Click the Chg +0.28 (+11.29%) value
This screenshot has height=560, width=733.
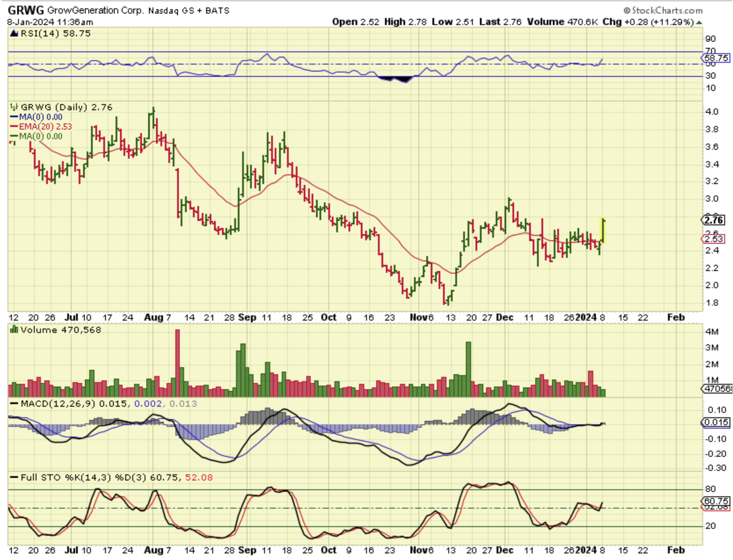coord(648,22)
